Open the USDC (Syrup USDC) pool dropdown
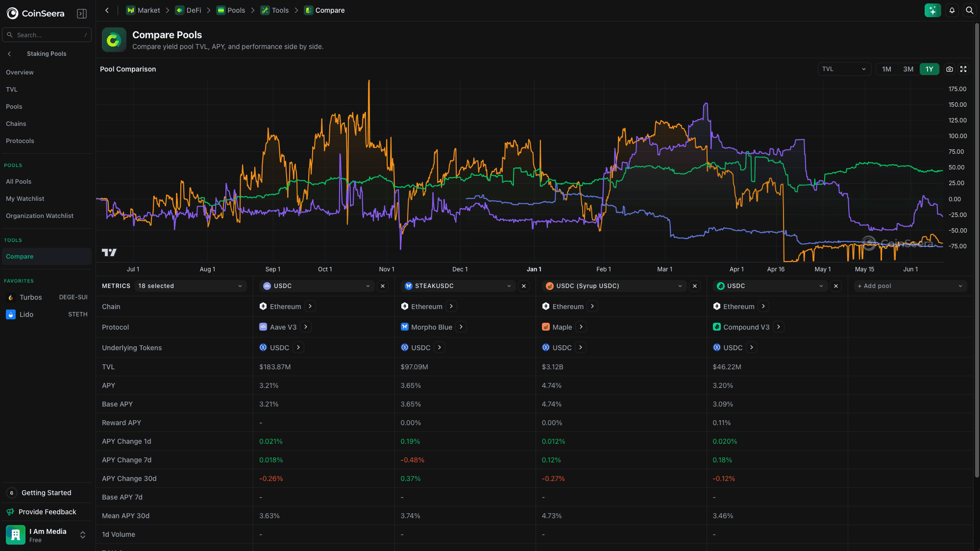Viewport: 980px width, 551px height. pos(614,286)
